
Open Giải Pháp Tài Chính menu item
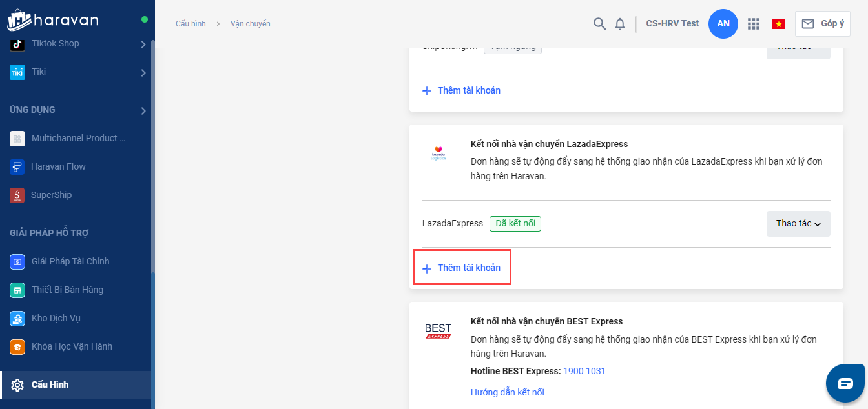70,261
